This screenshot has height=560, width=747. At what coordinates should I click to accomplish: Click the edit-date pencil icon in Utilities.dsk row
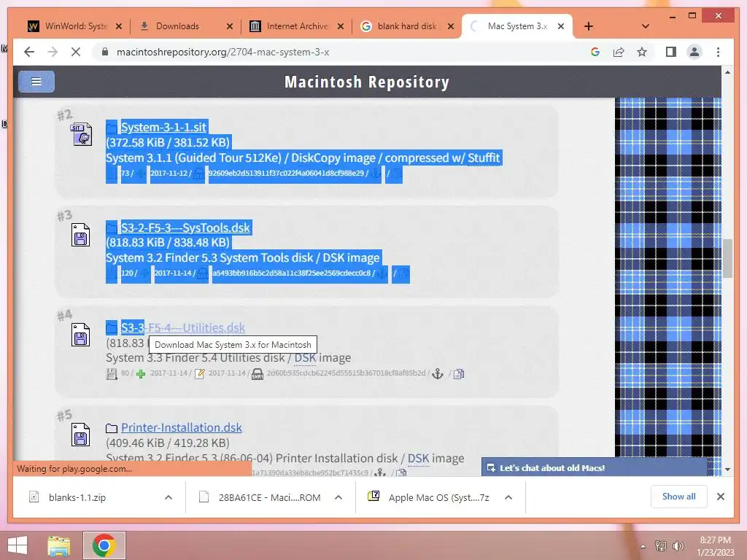200,374
